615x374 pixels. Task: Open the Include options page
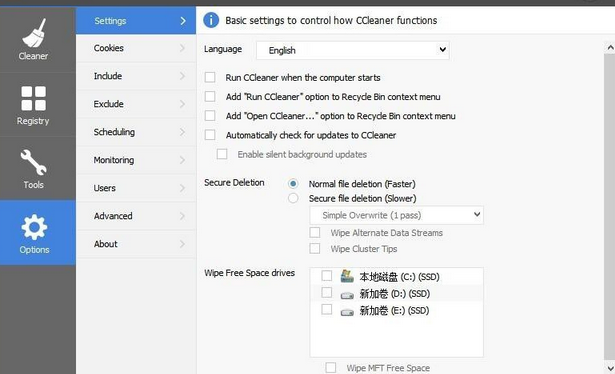pos(136,76)
